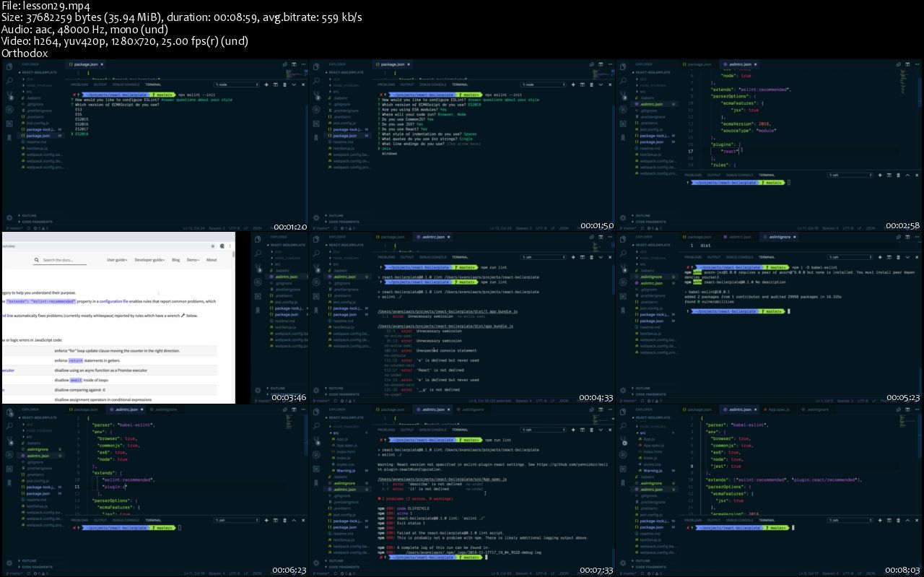Switch to DEBUG CONSOLE tab in 00:02:58 frame

pos(739,175)
